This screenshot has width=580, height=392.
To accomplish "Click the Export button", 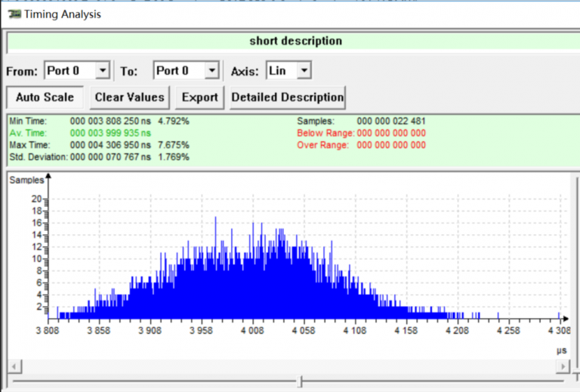I will 200,97.
